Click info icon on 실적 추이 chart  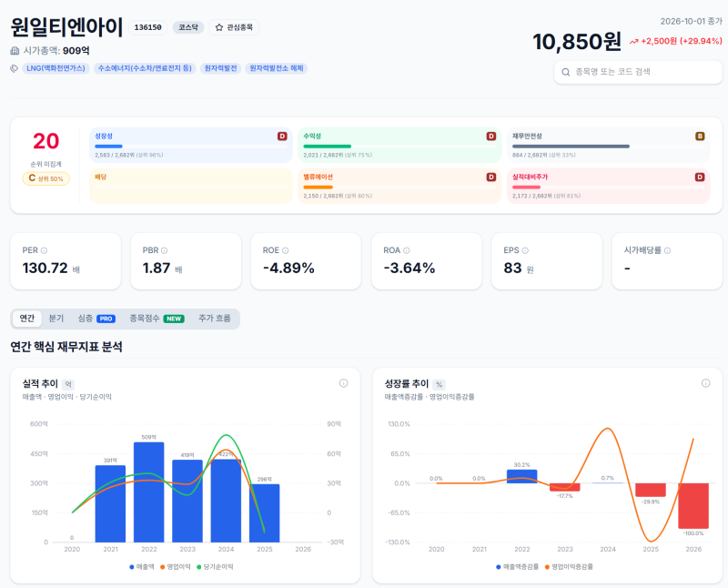tap(344, 383)
